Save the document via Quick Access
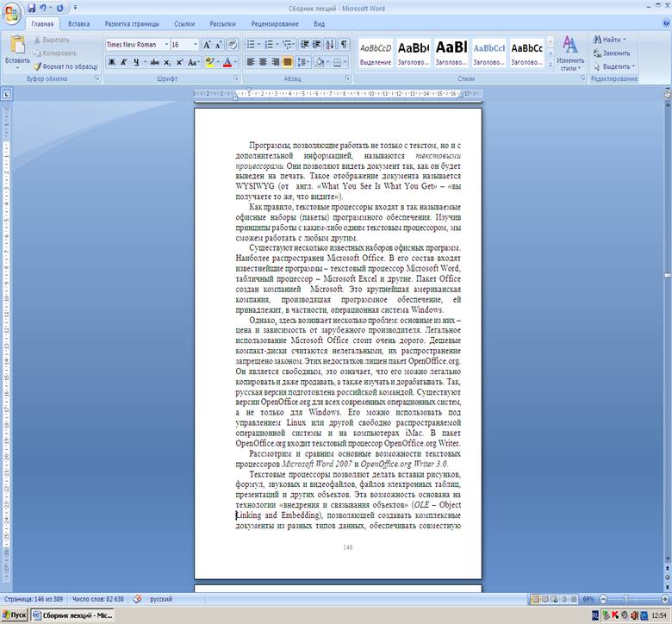 tap(31, 8)
